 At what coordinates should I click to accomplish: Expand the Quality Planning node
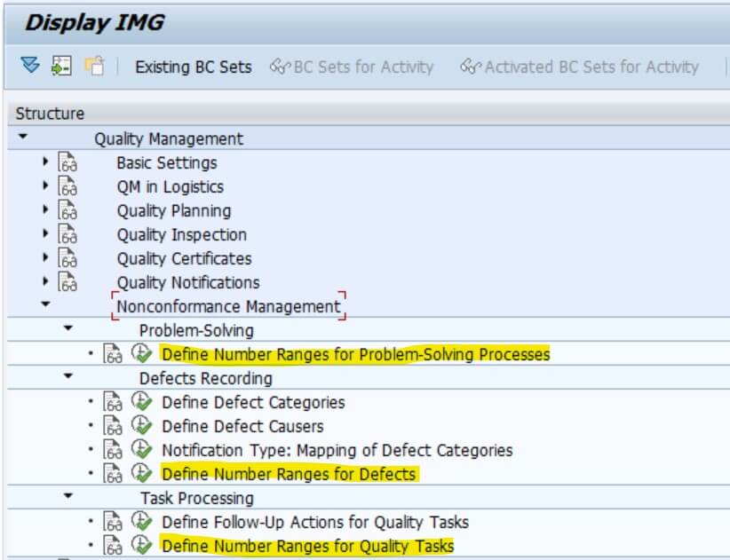click(45, 209)
